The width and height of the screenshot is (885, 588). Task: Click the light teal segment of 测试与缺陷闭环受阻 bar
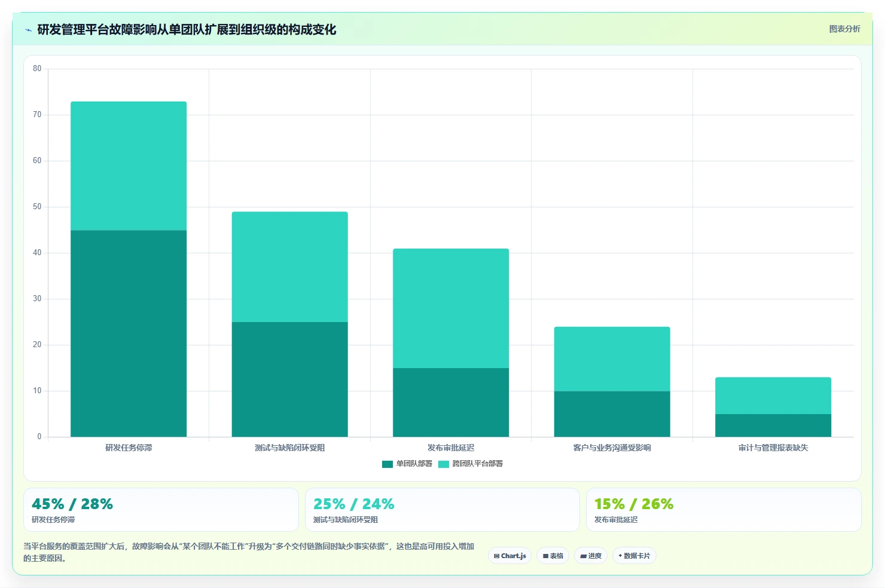tap(290, 267)
